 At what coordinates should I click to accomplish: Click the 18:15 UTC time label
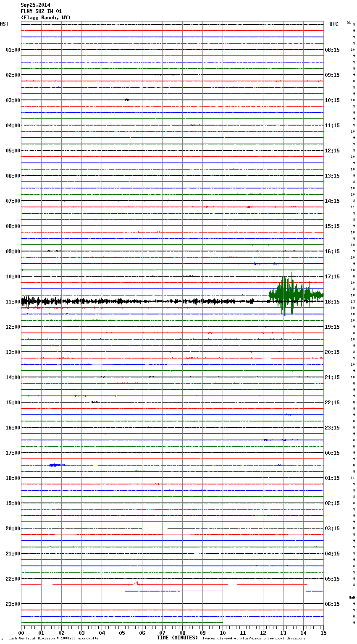(x=332, y=302)
